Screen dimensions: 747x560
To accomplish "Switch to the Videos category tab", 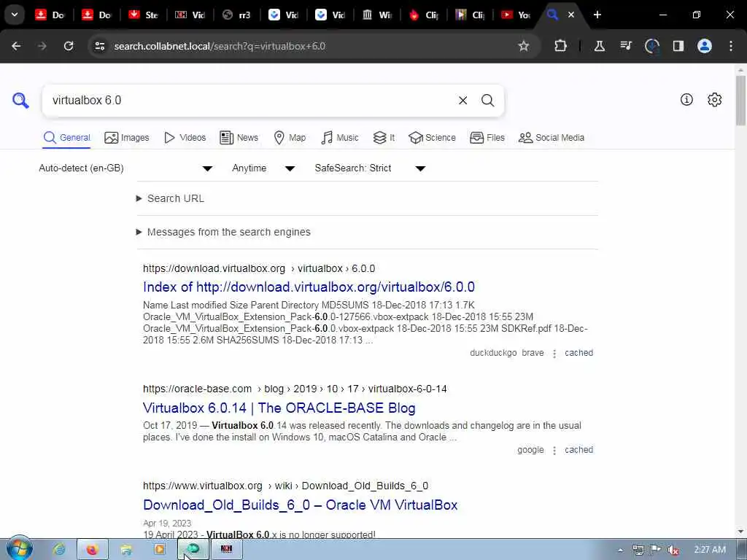I will 185,138.
